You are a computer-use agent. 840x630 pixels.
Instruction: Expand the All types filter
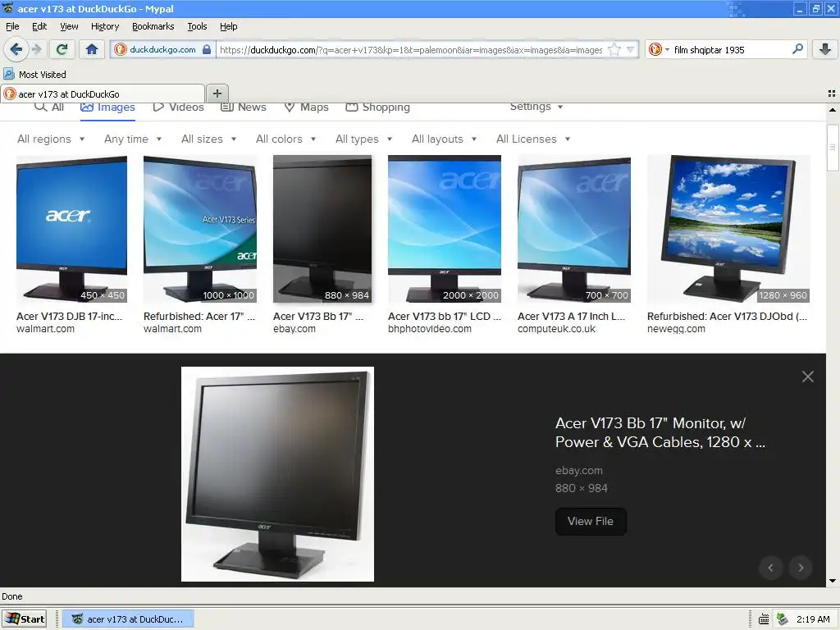tap(363, 139)
